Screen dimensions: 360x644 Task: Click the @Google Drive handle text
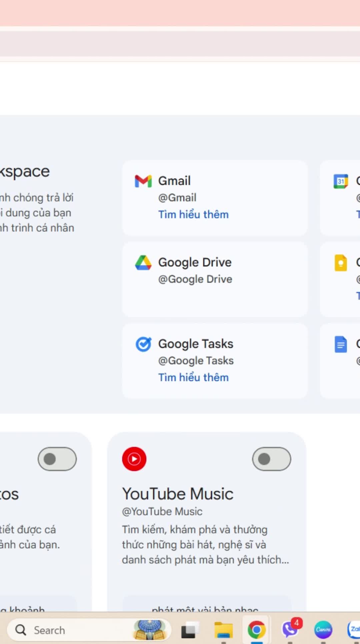pyautogui.click(x=195, y=279)
